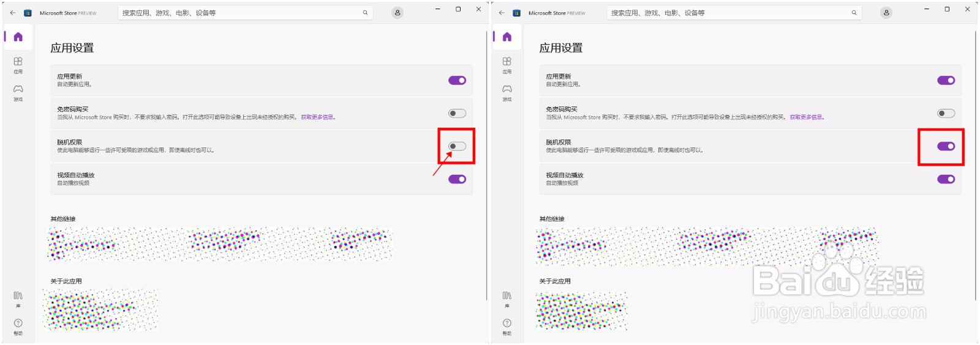This screenshot has height=345, width=980.
Task: Maximize the left Microsoft Store window
Action: (x=458, y=9)
